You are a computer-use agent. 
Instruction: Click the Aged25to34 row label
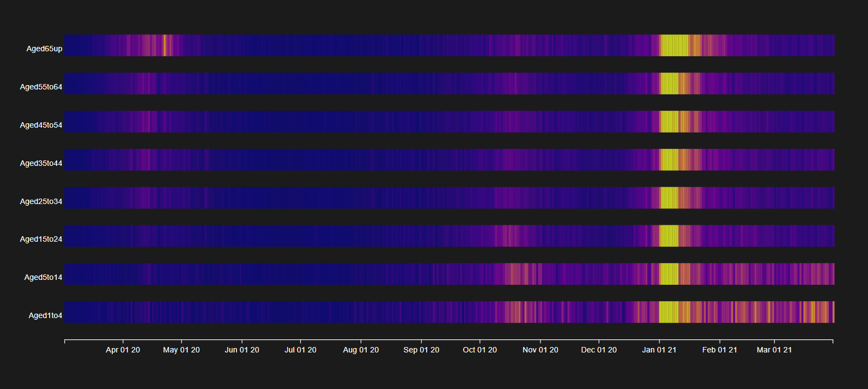pyautogui.click(x=41, y=201)
